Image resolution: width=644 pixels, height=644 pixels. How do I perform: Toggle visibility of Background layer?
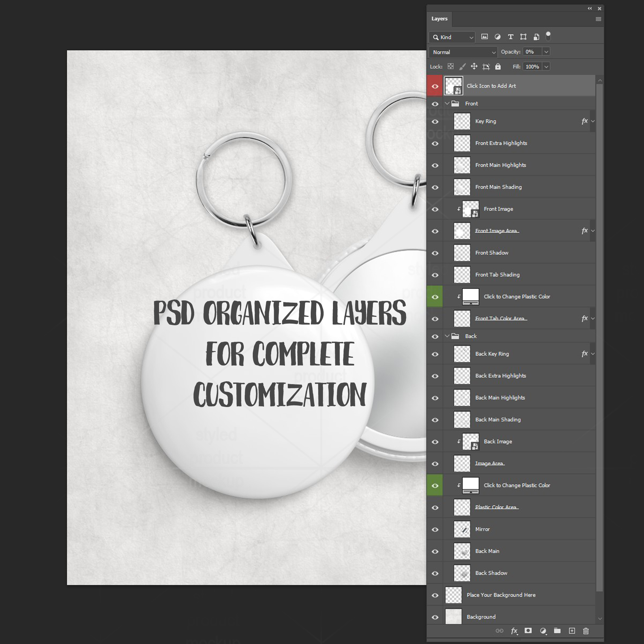(x=435, y=617)
